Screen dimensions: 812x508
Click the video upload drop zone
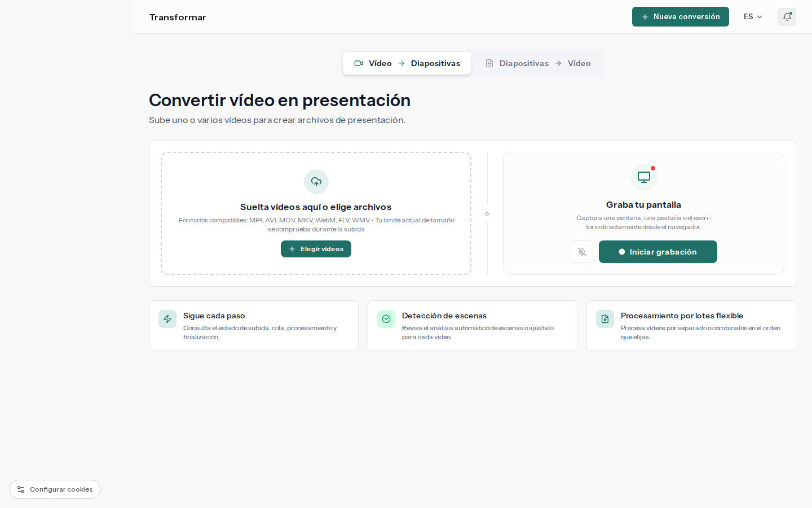(316, 213)
